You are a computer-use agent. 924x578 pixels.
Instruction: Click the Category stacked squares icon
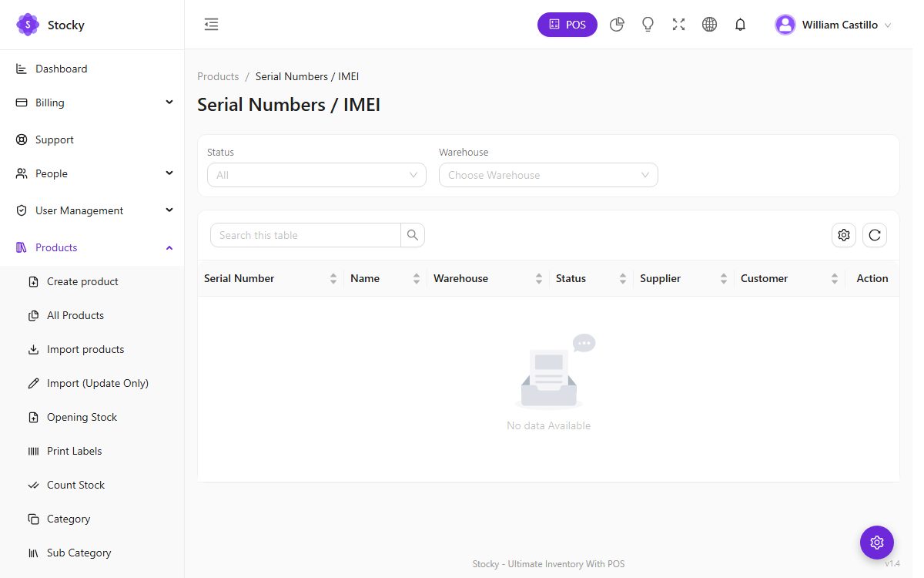(33, 519)
